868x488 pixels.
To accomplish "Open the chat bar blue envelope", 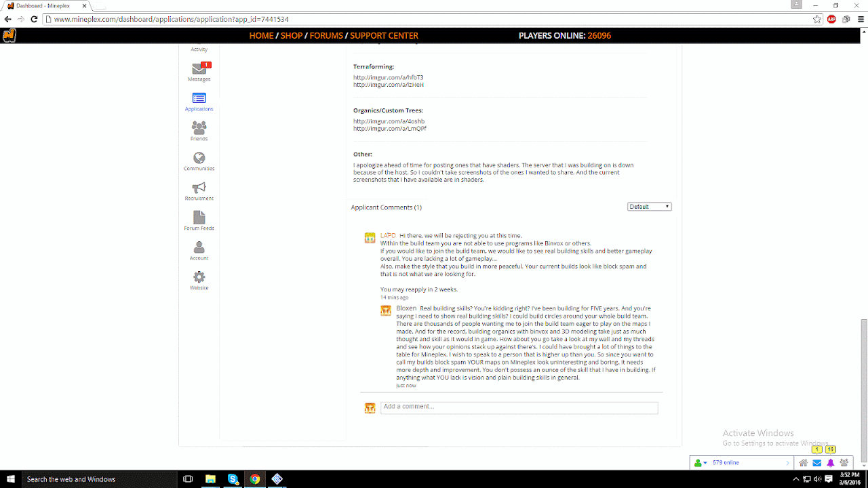I will [817, 463].
